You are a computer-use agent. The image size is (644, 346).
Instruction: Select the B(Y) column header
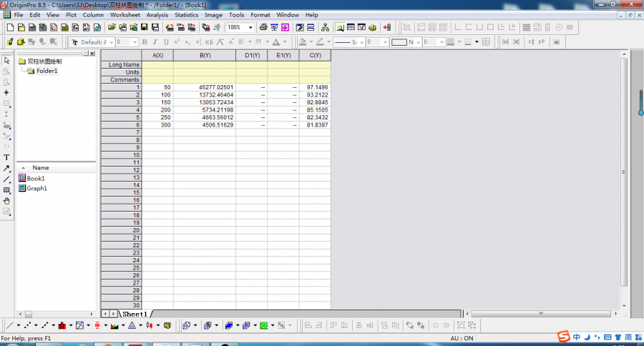204,55
